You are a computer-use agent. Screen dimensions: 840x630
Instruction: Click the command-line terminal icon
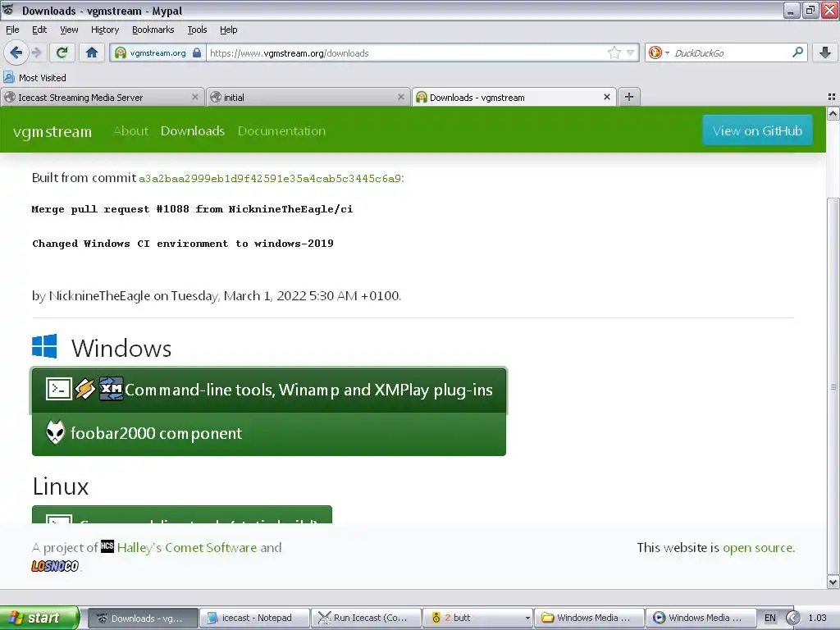click(59, 389)
